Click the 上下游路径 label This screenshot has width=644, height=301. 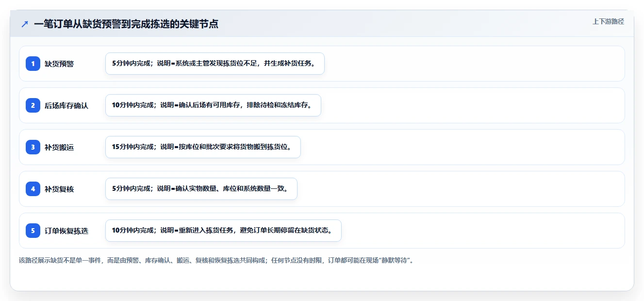point(608,21)
